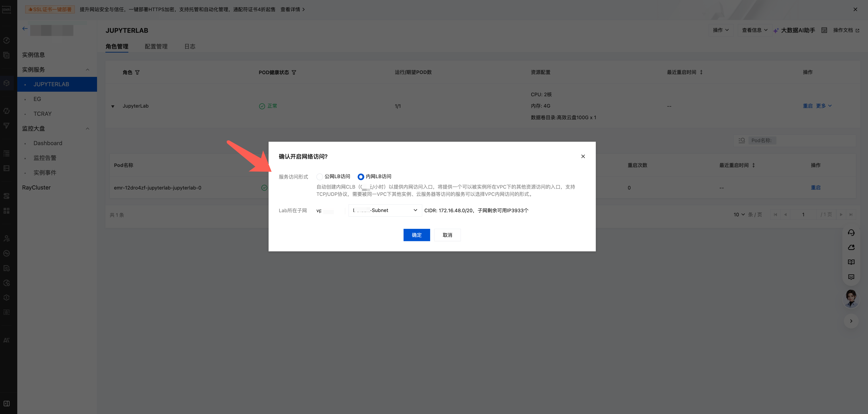
Task: Close the 确认开启网络访问 dialog
Action: (583, 157)
